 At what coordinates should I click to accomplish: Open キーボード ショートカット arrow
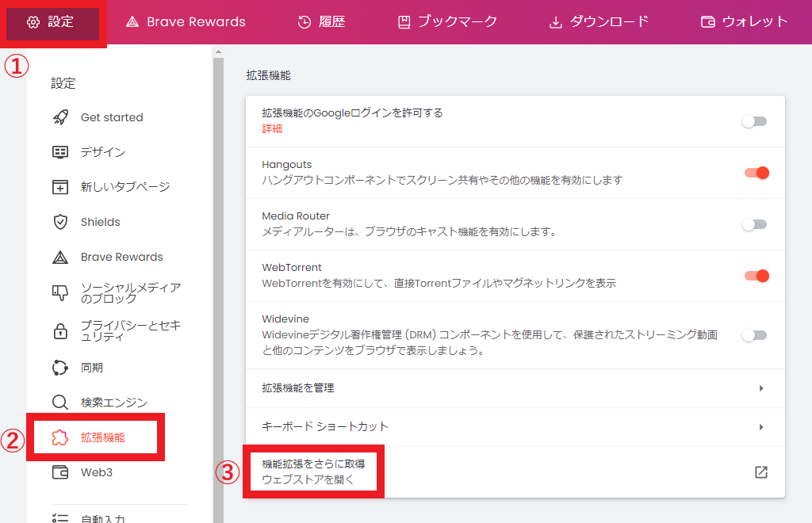[x=760, y=427]
